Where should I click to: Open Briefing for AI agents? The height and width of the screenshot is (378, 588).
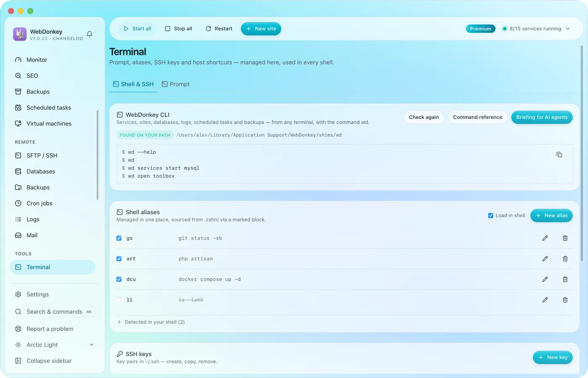click(542, 117)
